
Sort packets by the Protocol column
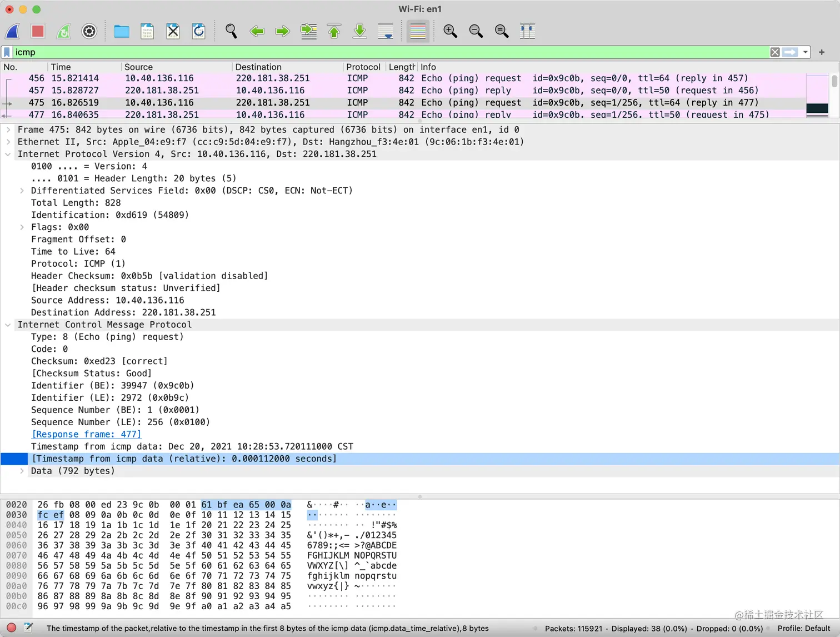(364, 67)
